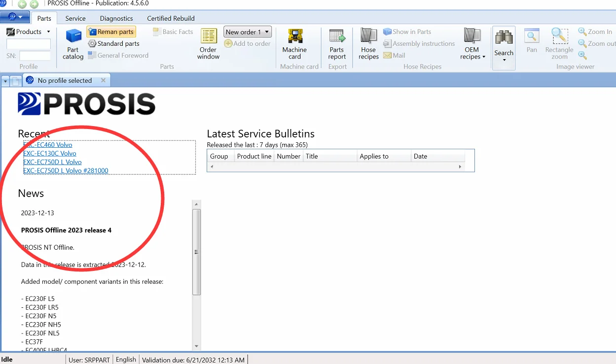616x364 pixels.
Task: Open recent EXC-EC130C Volvo link
Action: (x=50, y=153)
